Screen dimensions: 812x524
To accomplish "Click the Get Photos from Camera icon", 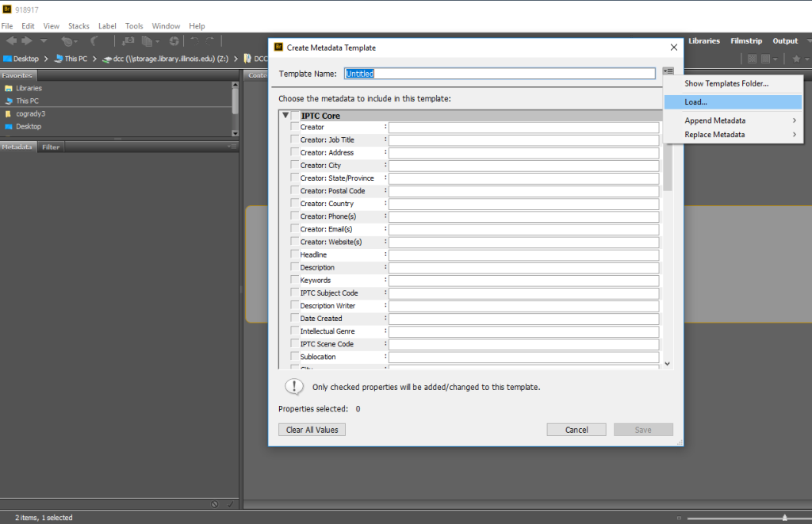I will pyautogui.click(x=128, y=41).
